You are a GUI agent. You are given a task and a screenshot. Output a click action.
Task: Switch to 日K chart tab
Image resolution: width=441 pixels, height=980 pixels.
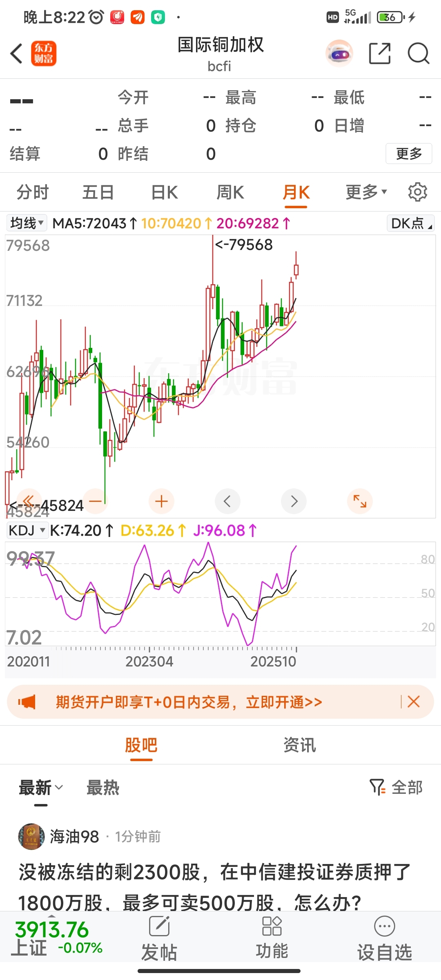pos(164,192)
